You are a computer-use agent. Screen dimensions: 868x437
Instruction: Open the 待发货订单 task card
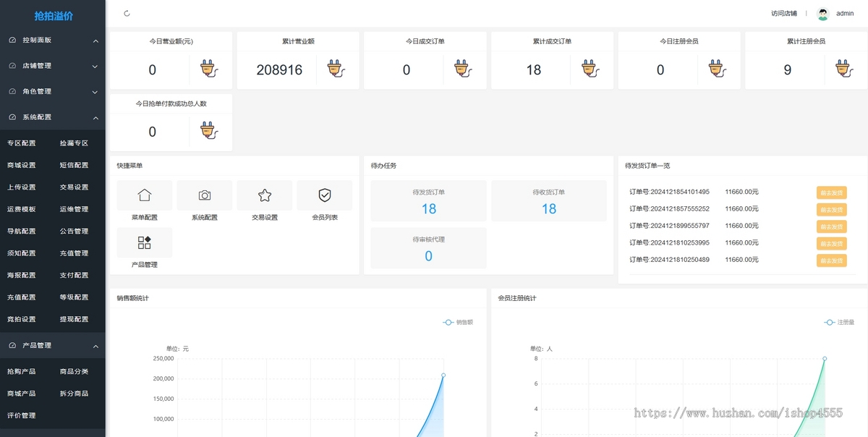(x=429, y=201)
